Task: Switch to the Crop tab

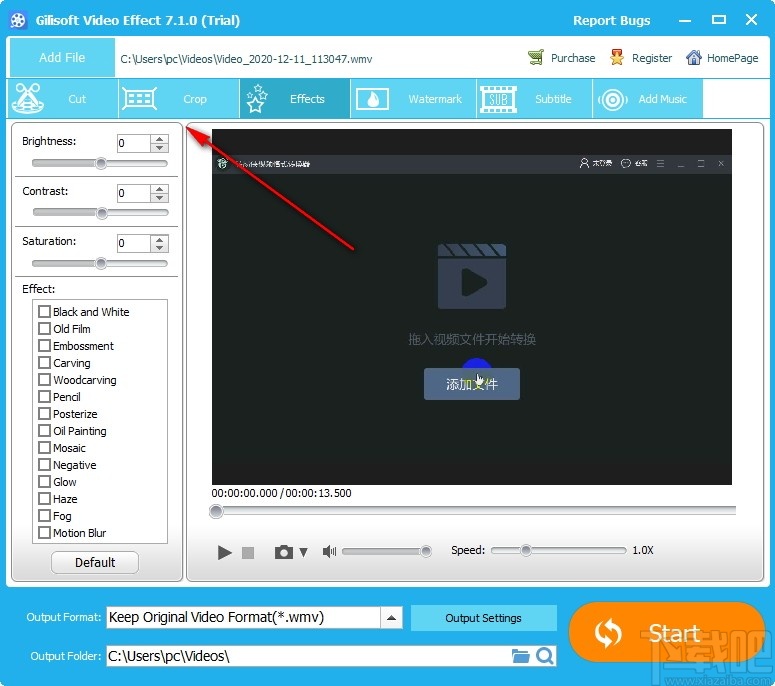Action: (179, 99)
